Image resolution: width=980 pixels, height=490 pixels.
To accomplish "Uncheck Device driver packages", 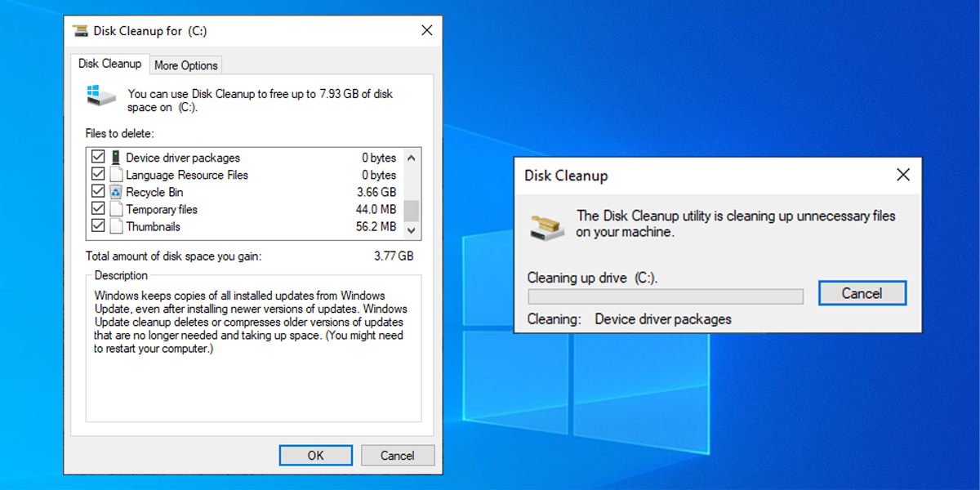I will point(98,157).
